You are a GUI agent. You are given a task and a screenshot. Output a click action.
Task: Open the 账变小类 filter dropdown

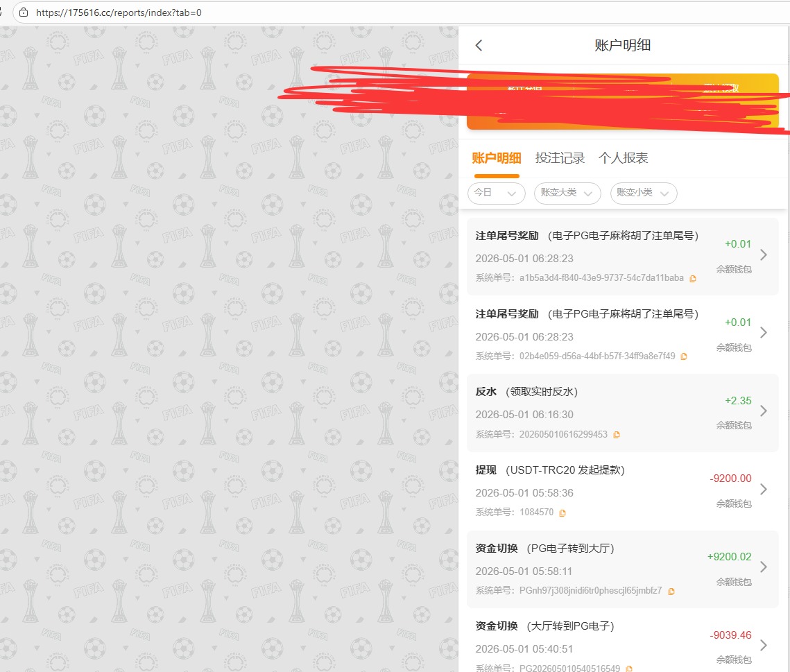pyautogui.click(x=644, y=193)
